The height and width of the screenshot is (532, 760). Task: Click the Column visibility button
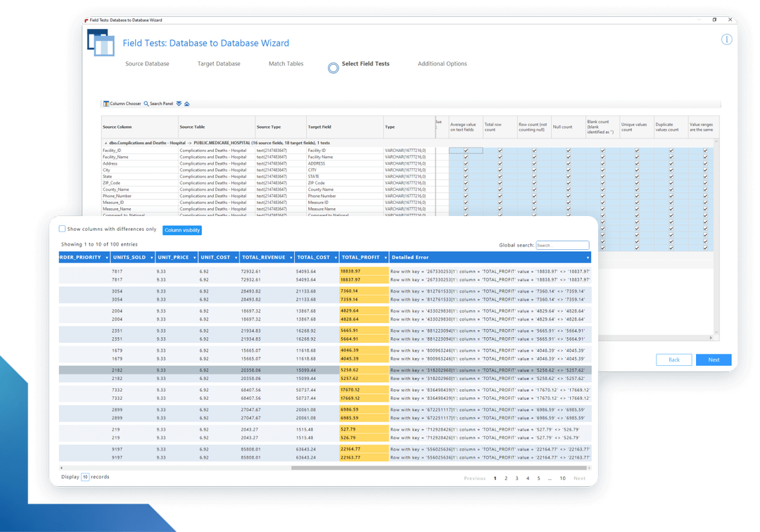(182, 229)
